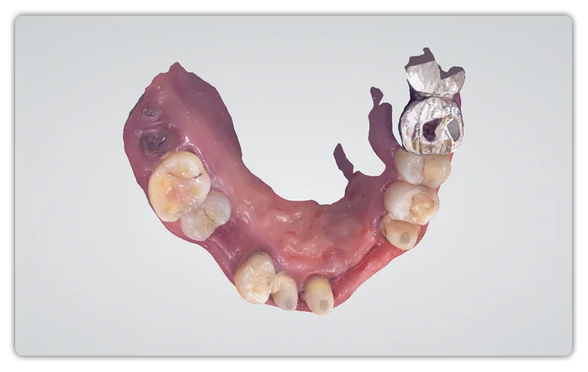588x372 pixels.
Task: Click the empty background left of the scan
Action: pyautogui.click(x=68, y=190)
